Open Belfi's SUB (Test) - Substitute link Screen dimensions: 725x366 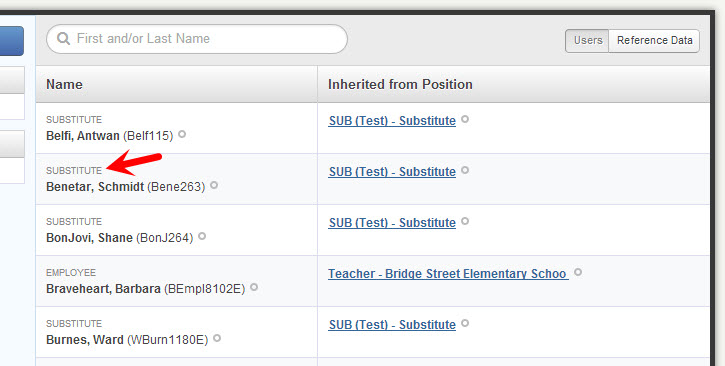pos(392,121)
